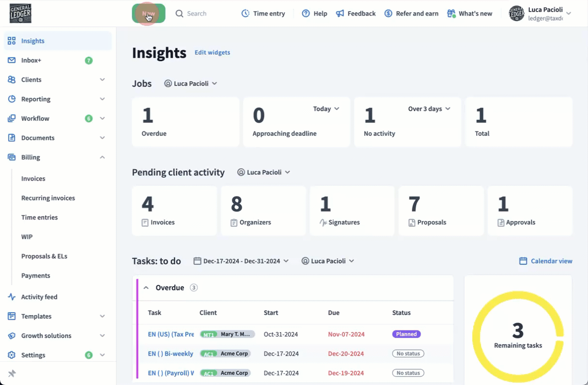Image resolution: width=588 pixels, height=385 pixels.
Task: Click the pin sidebar icon
Action: (x=12, y=373)
